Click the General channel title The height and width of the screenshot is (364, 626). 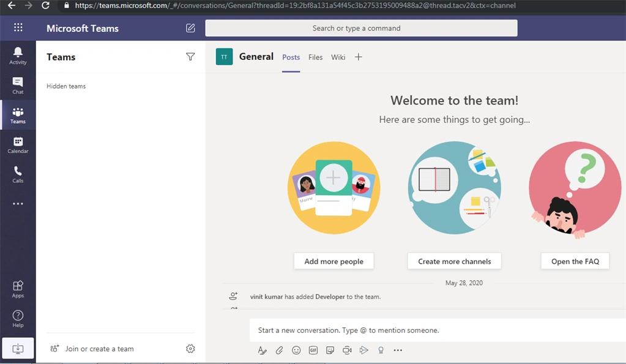(256, 56)
